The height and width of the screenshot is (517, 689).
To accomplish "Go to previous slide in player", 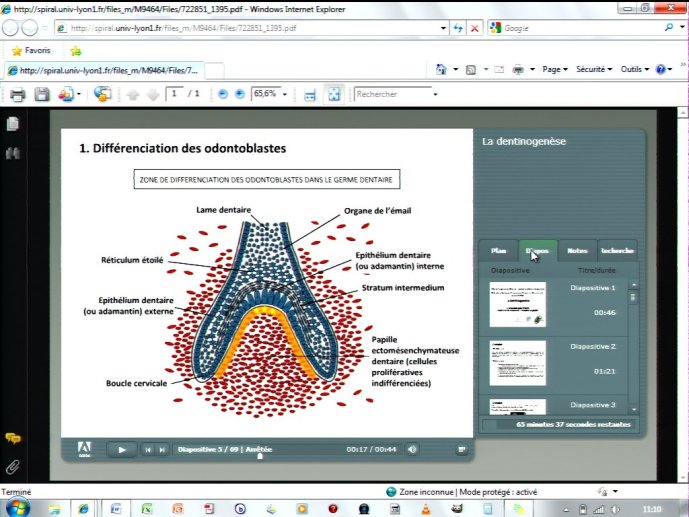I will click(148, 449).
